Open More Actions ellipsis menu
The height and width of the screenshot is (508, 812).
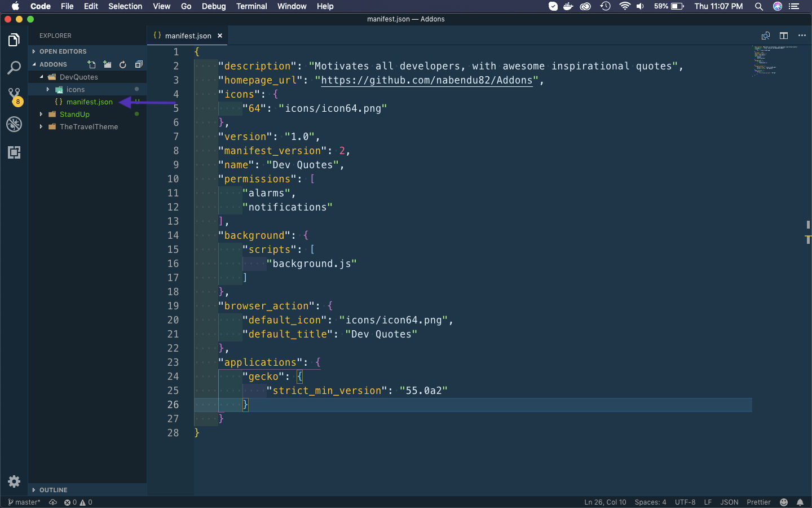coord(802,36)
